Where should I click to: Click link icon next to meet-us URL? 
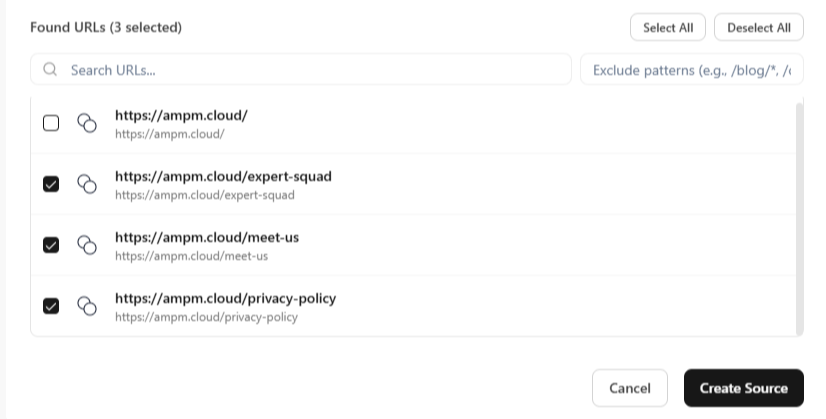click(x=87, y=245)
